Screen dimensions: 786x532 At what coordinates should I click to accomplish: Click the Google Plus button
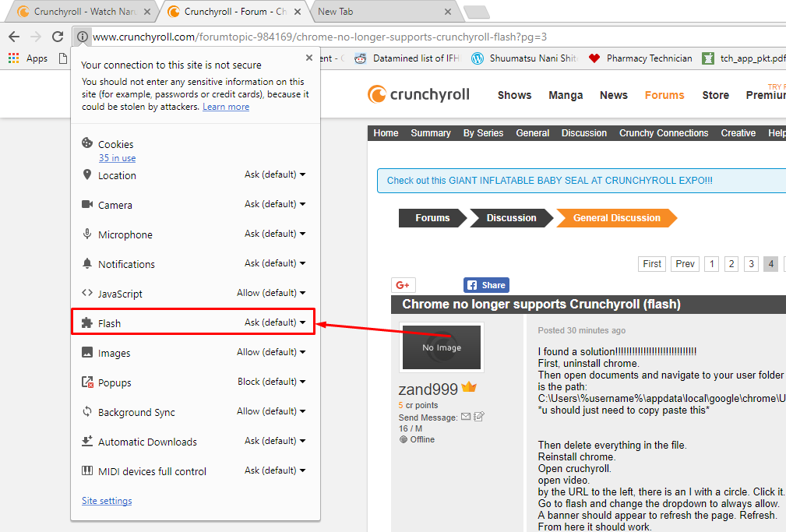pyautogui.click(x=403, y=285)
